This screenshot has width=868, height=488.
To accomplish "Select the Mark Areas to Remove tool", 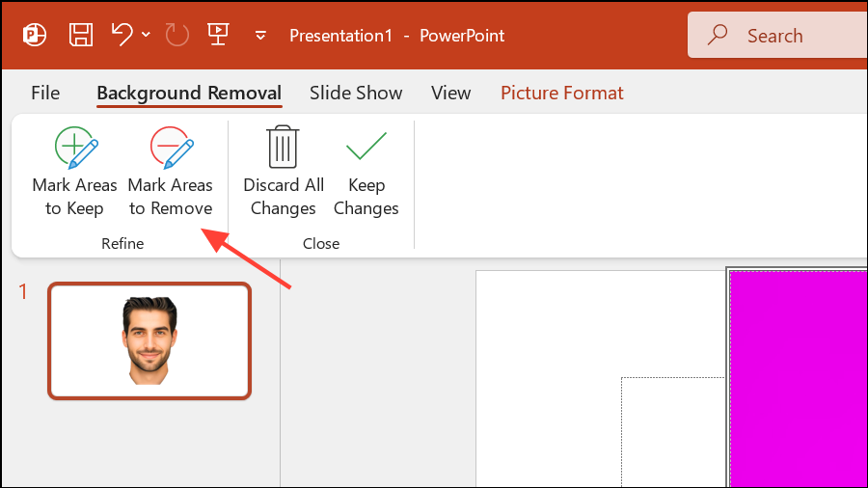I will [x=171, y=173].
